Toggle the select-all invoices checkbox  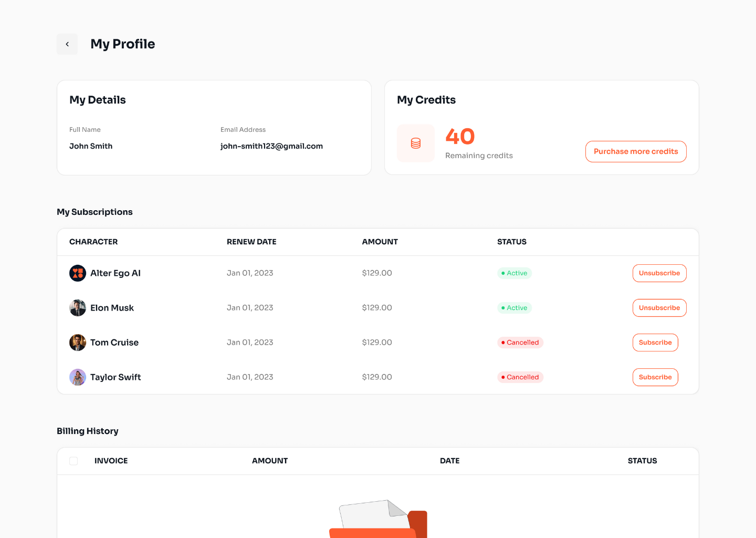click(73, 461)
